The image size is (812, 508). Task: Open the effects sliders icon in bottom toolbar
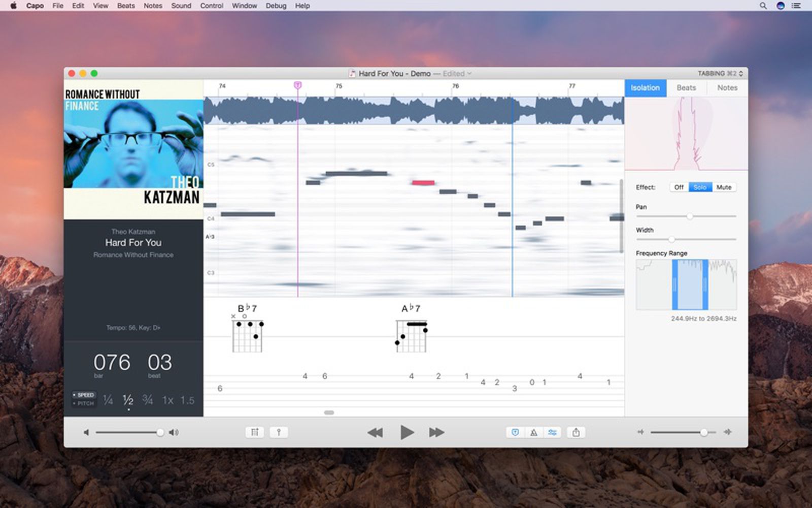(553, 432)
